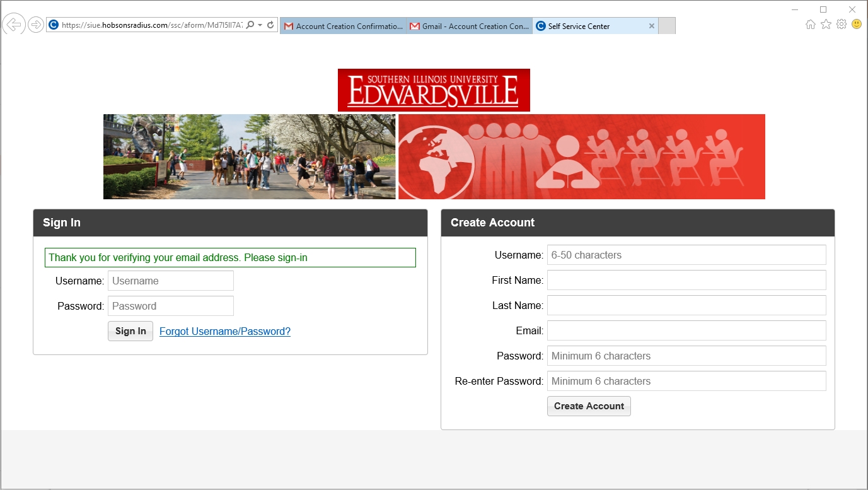Switch to the Gmail - Account Creation tab
The width and height of the screenshot is (868, 490).
(470, 26)
